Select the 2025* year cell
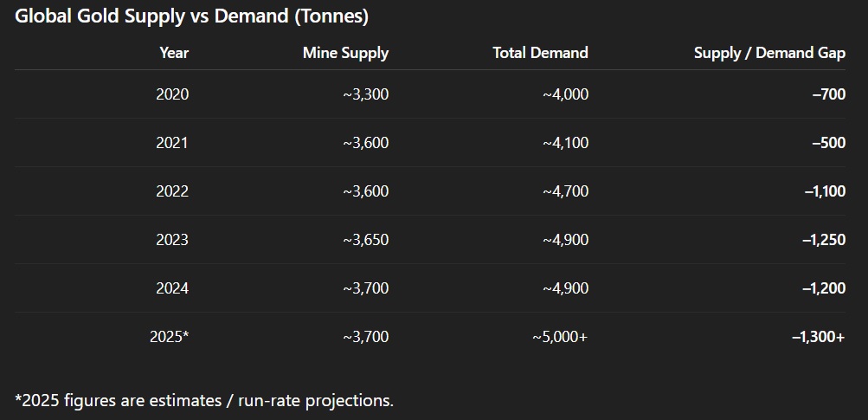 tap(169, 337)
